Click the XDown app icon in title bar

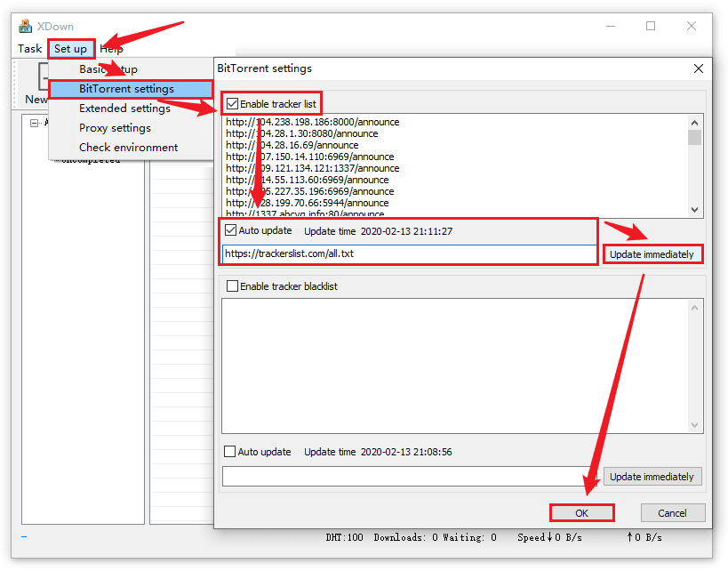click(x=26, y=26)
